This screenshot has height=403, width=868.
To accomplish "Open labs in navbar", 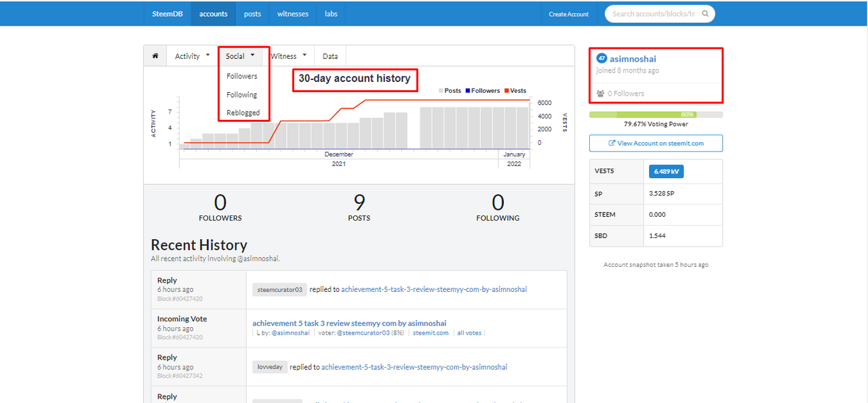I will click(331, 14).
